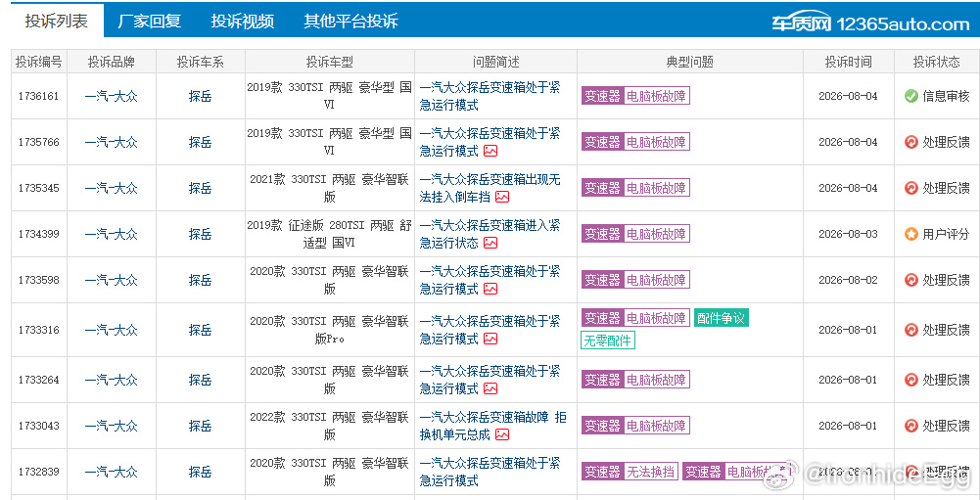The width and height of the screenshot is (980, 500).
Task: Click the 问题简述 column header
Action: (495, 62)
